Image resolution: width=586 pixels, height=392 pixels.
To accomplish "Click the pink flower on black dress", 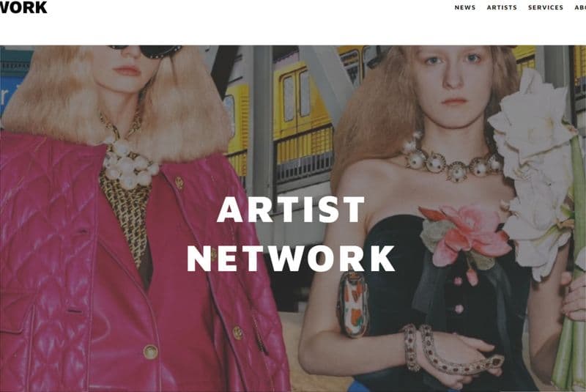I will coord(465,235).
